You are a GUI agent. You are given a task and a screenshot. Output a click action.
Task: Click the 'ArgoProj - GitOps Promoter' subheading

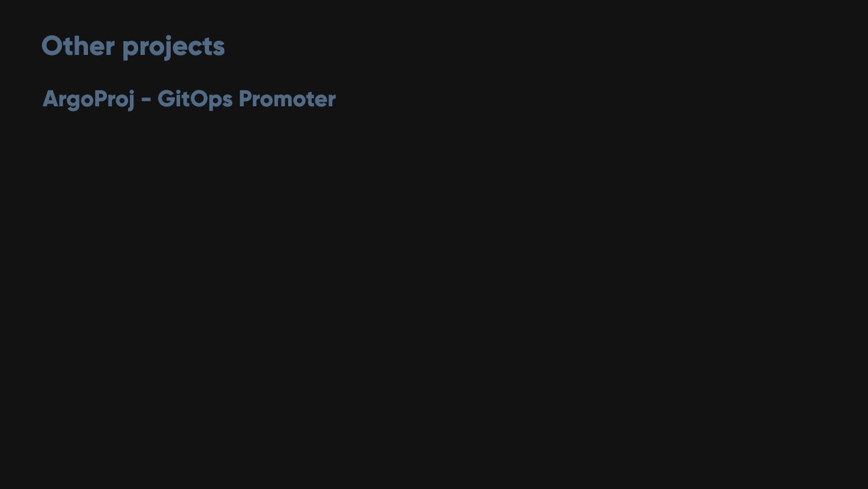189,99
